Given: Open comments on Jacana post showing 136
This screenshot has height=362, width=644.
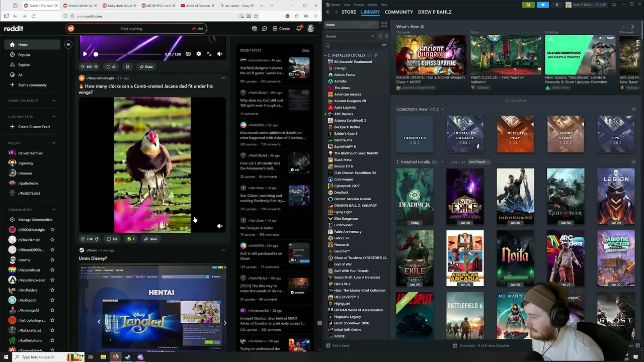Looking at the screenshot, I should tap(112, 239).
